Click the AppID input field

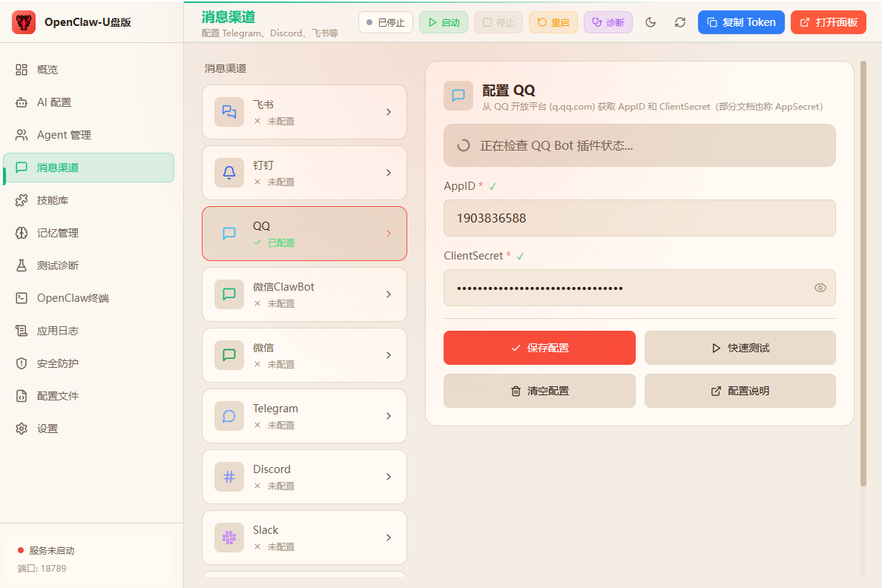point(639,218)
